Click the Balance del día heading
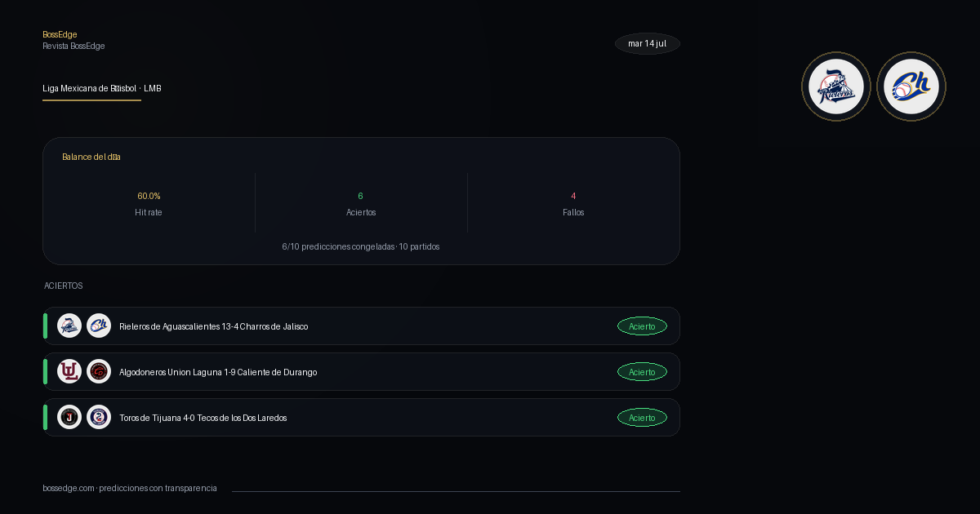980x514 pixels. click(91, 157)
